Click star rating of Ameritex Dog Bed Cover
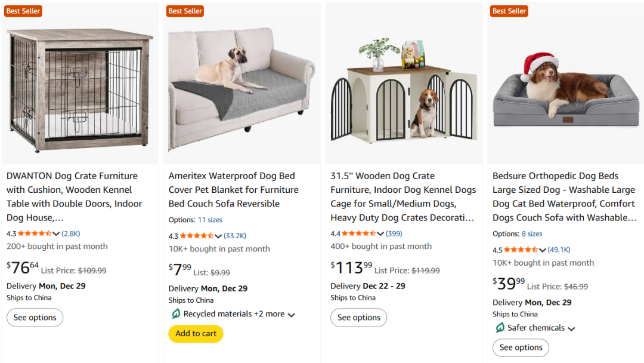 pyautogui.click(x=197, y=236)
